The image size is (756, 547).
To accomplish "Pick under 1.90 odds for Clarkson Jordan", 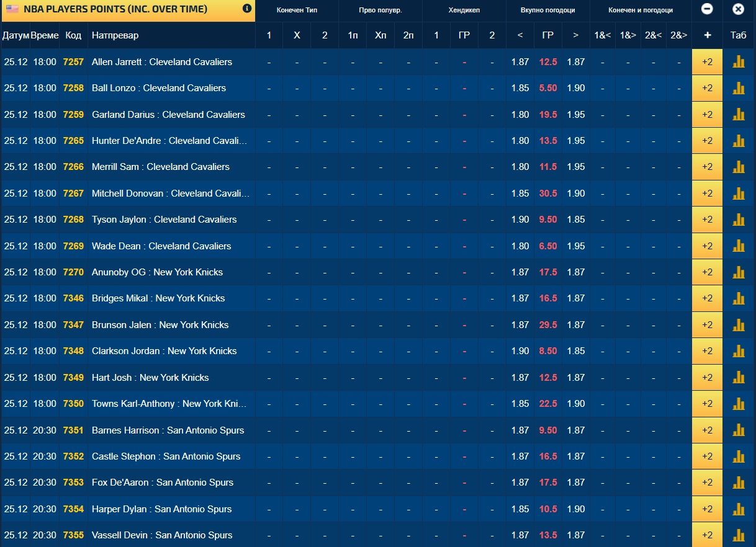I will (520, 351).
